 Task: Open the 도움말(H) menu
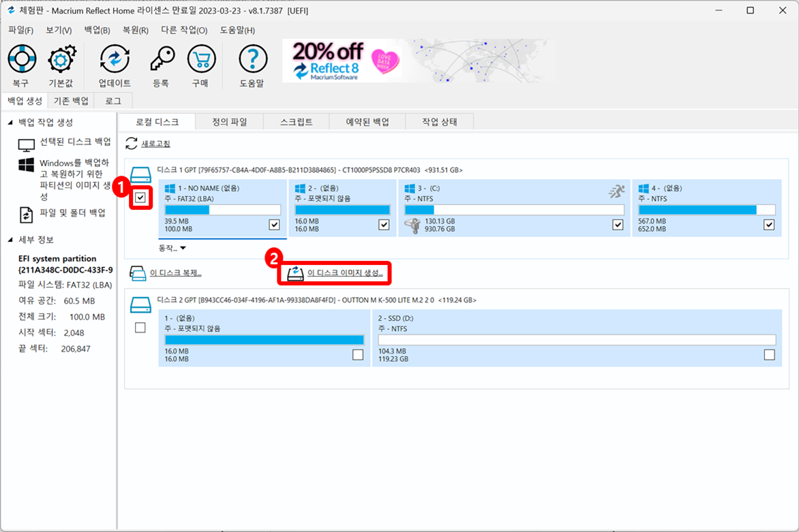237,30
